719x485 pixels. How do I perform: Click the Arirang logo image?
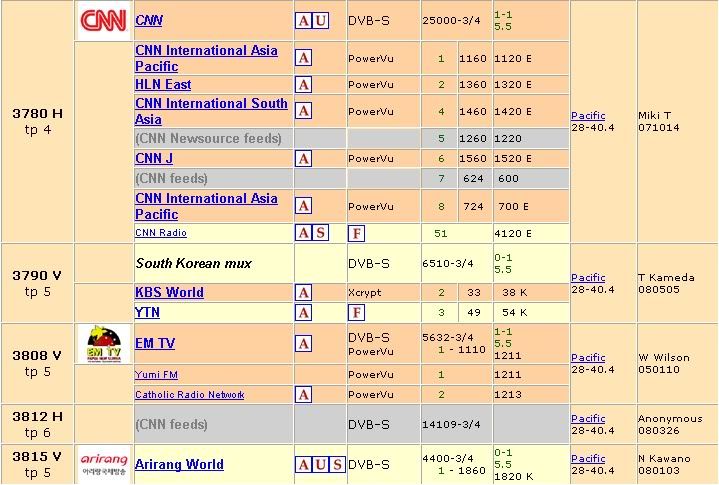pos(104,464)
